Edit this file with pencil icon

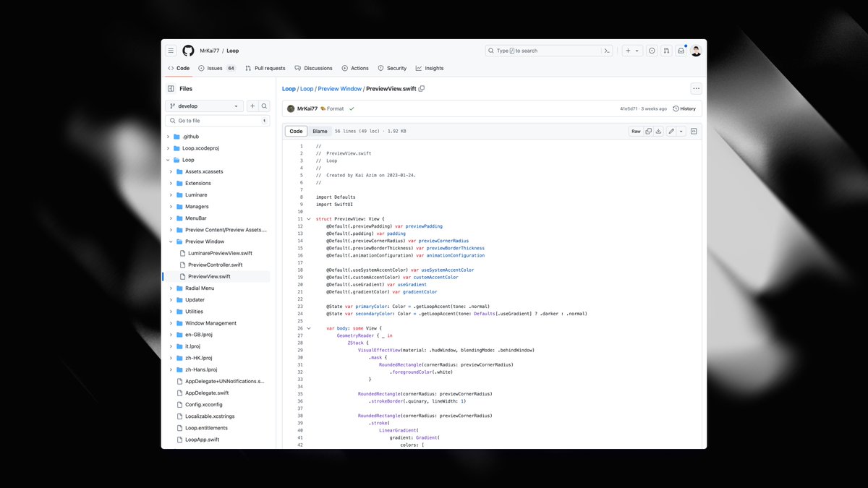tap(671, 132)
